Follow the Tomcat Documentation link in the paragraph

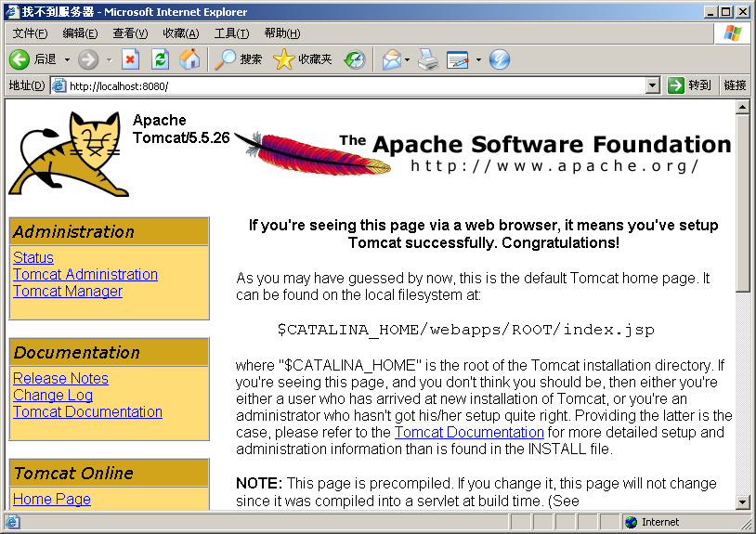pyautogui.click(x=469, y=433)
